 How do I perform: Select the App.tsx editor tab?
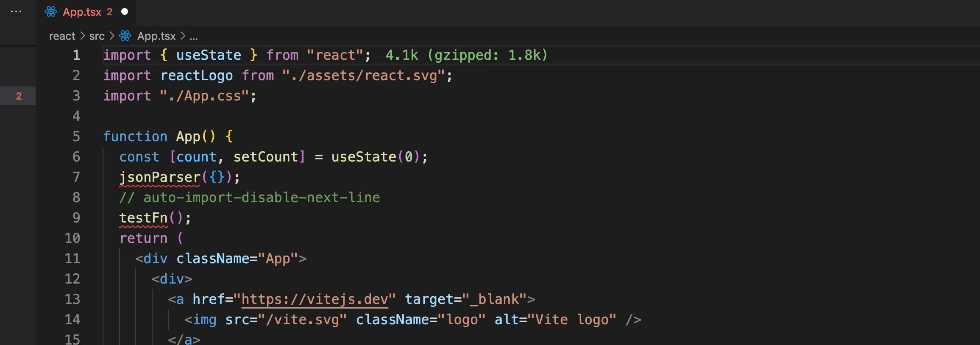86,12
